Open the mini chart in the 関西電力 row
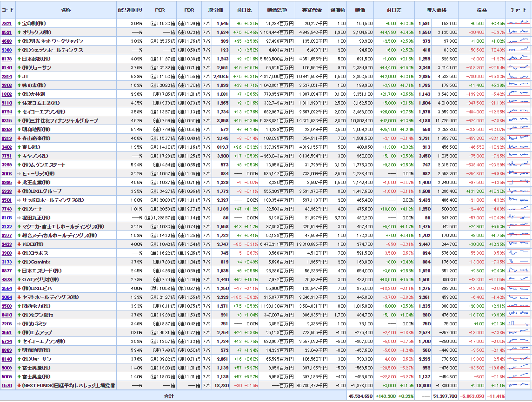Screen dimensions: 532x402 point(519,306)
